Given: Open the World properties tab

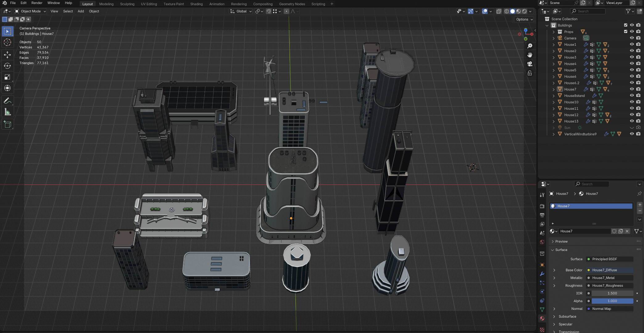Looking at the screenshot, I should 542,242.
